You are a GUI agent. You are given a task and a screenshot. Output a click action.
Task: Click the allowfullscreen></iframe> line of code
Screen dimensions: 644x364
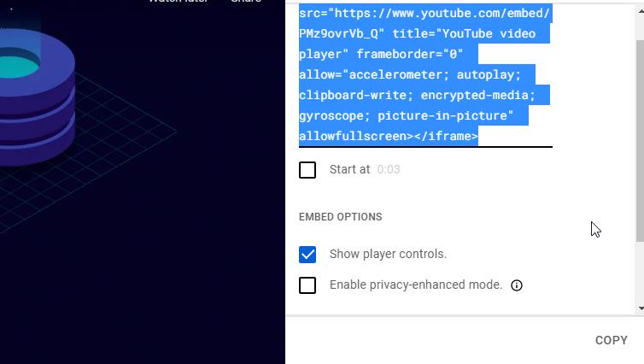coord(389,136)
